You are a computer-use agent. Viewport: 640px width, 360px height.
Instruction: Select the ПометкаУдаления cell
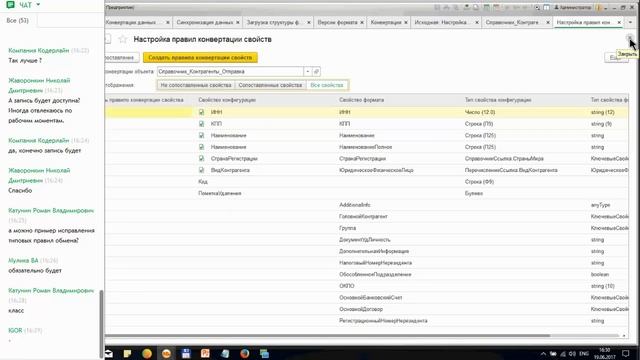click(220, 193)
